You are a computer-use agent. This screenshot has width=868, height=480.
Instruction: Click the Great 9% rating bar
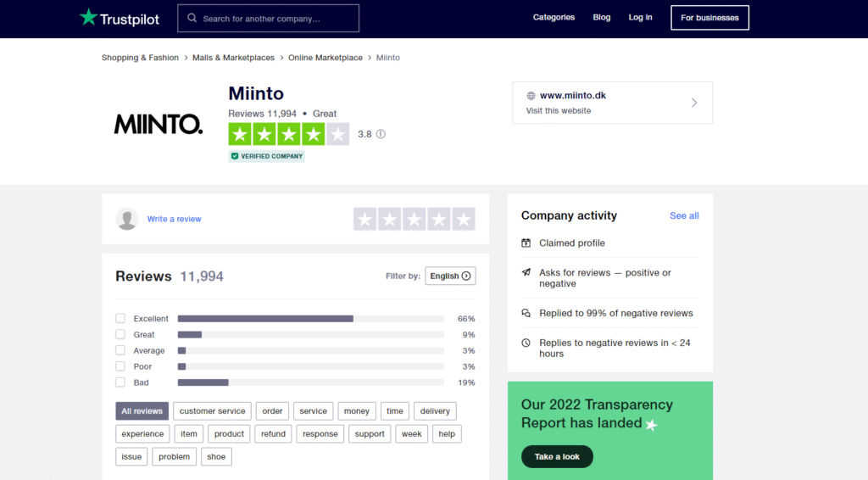(310, 334)
